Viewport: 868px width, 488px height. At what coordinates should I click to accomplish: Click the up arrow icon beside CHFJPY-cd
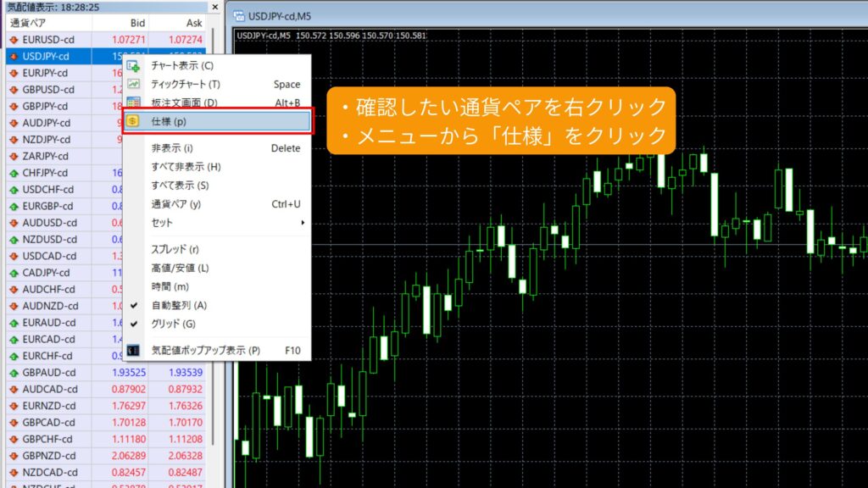pyautogui.click(x=14, y=173)
